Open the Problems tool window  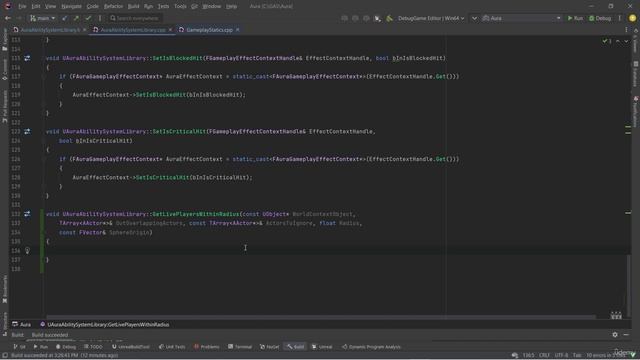[x=207, y=347]
